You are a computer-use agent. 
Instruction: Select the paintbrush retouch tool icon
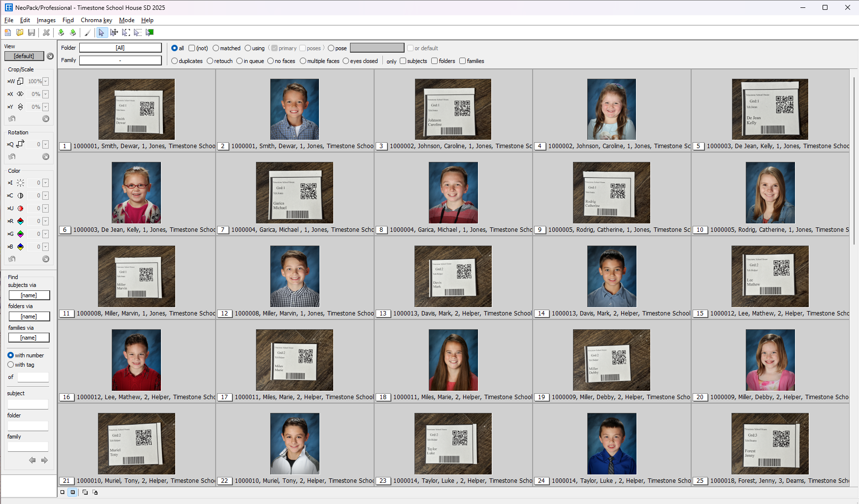tap(88, 32)
